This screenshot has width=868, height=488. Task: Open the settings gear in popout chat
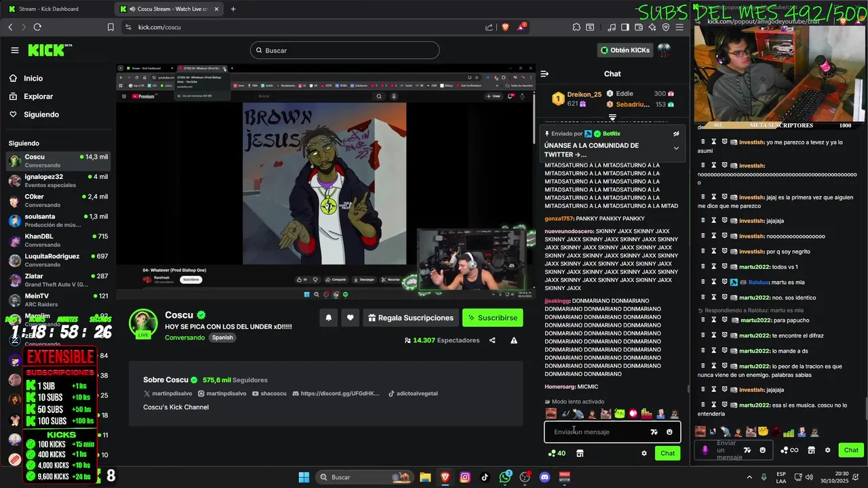827,450
